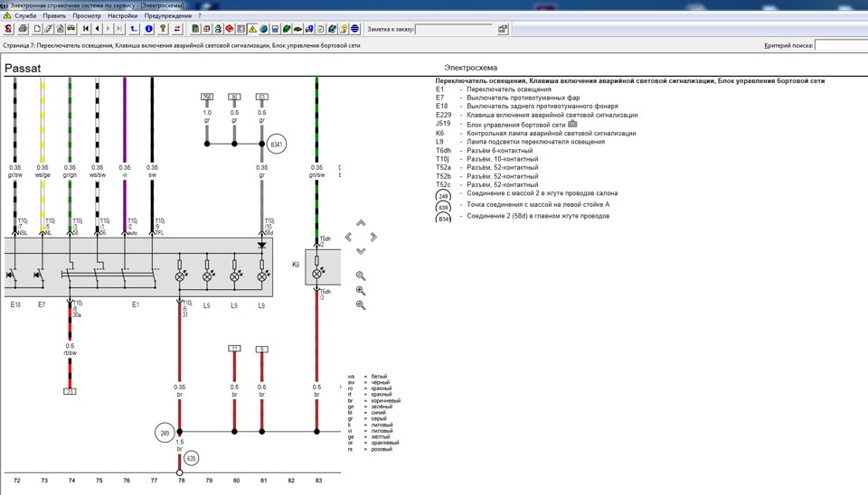Go to the first page with the skip-back arrow
Screen dimensions: 868x495
(x=85, y=29)
